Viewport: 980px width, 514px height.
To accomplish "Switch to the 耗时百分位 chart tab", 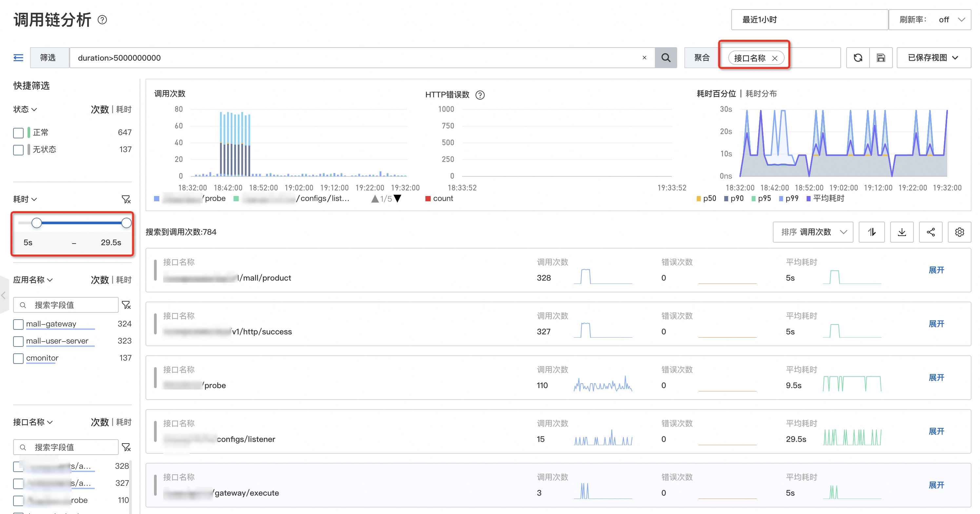I will point(716,94).
